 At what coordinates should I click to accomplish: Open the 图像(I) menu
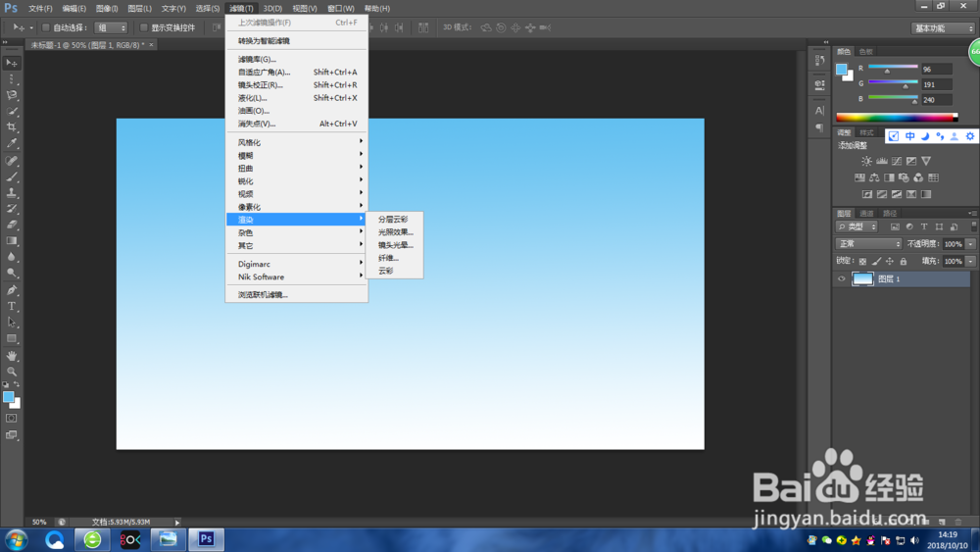point(107,8)
